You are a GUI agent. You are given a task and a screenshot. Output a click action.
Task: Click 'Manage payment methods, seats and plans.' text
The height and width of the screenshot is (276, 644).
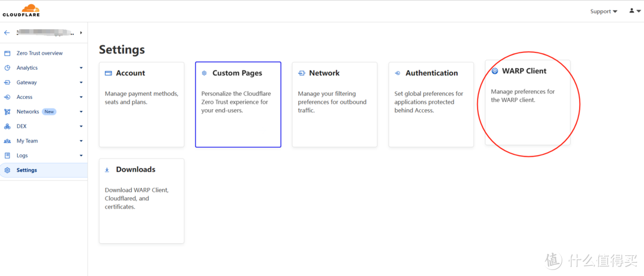coord(142,98)
